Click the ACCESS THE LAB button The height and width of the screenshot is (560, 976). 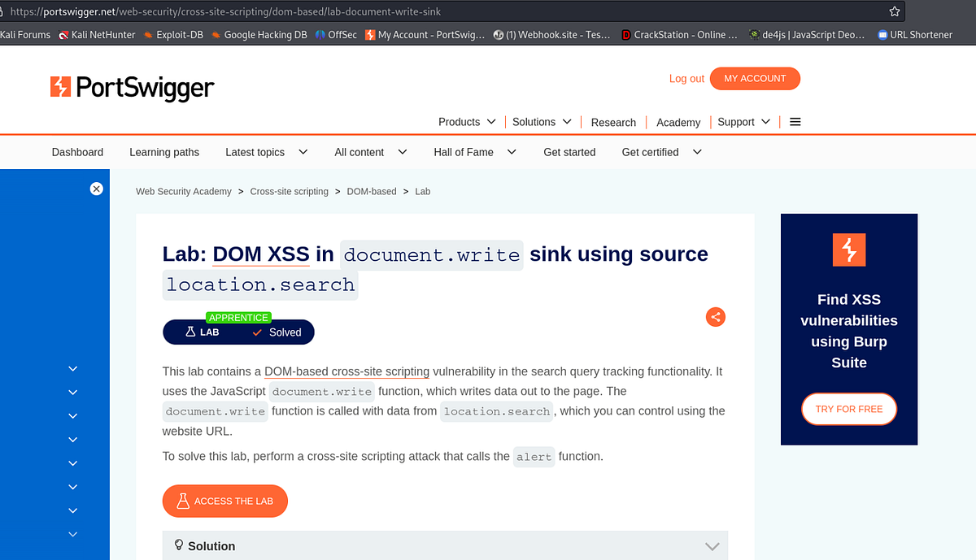tap(225, 501)
